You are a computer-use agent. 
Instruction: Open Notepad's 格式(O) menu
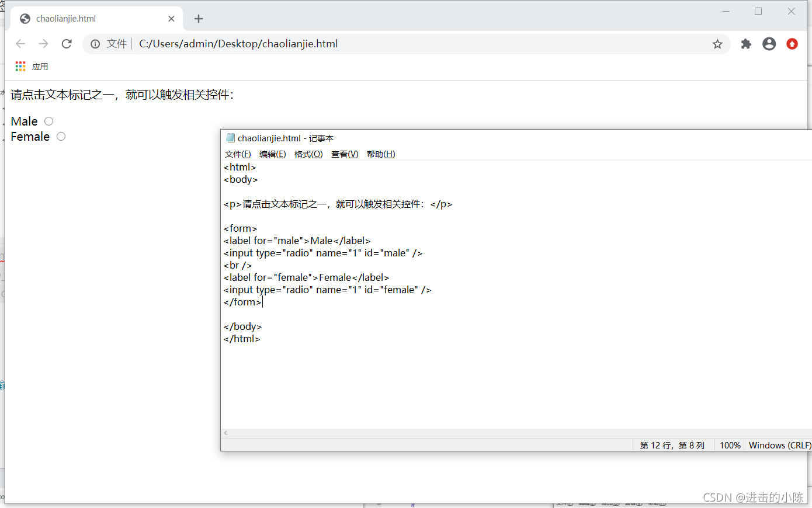308,154
